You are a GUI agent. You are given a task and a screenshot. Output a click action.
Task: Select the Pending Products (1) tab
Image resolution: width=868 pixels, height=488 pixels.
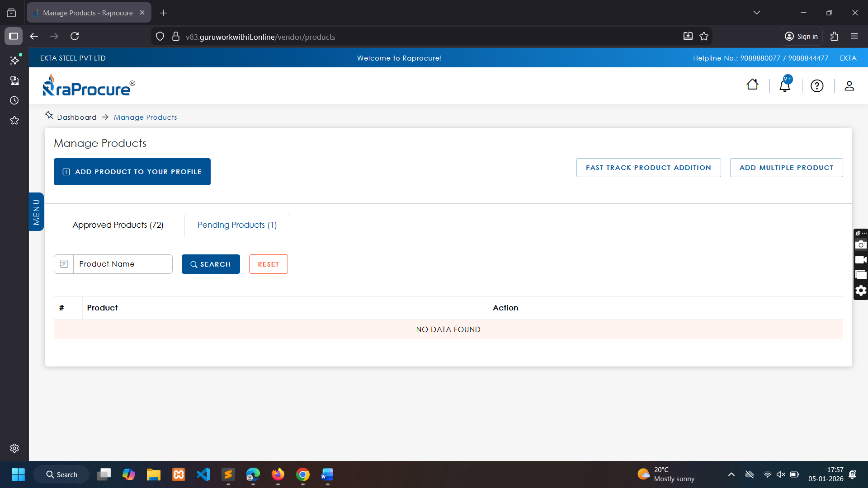point(237,225)
